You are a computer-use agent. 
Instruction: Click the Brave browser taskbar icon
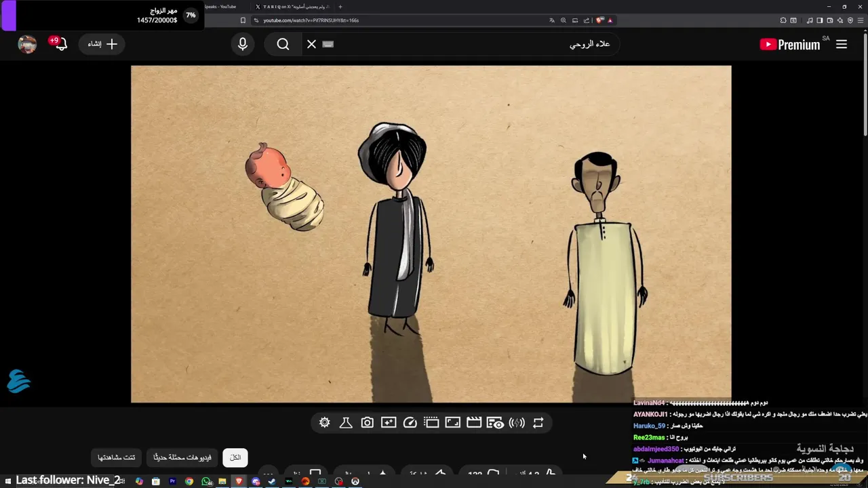click(x=239, y=481)
